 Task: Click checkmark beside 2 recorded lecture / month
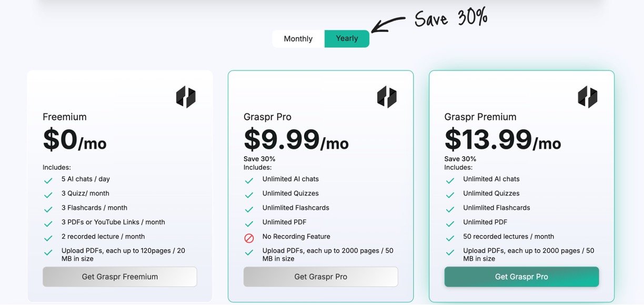pos(48,238)
